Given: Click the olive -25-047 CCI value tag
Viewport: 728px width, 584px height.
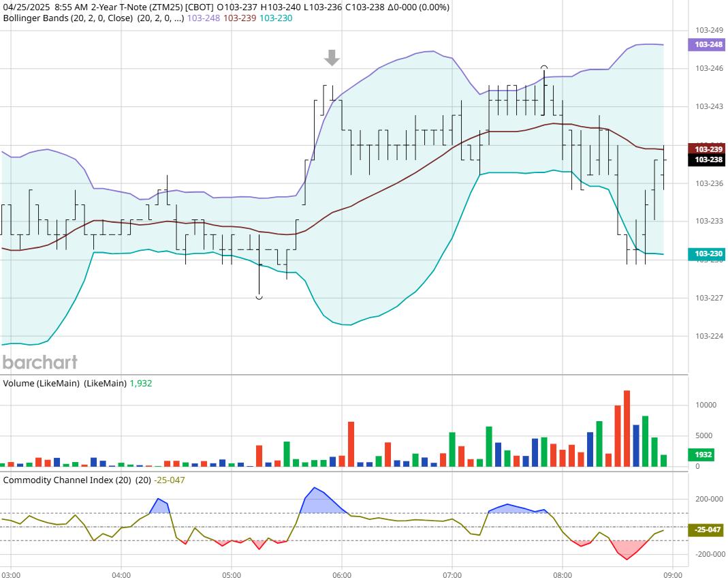Looking at the screenshot, I should [x=708, y=529].
